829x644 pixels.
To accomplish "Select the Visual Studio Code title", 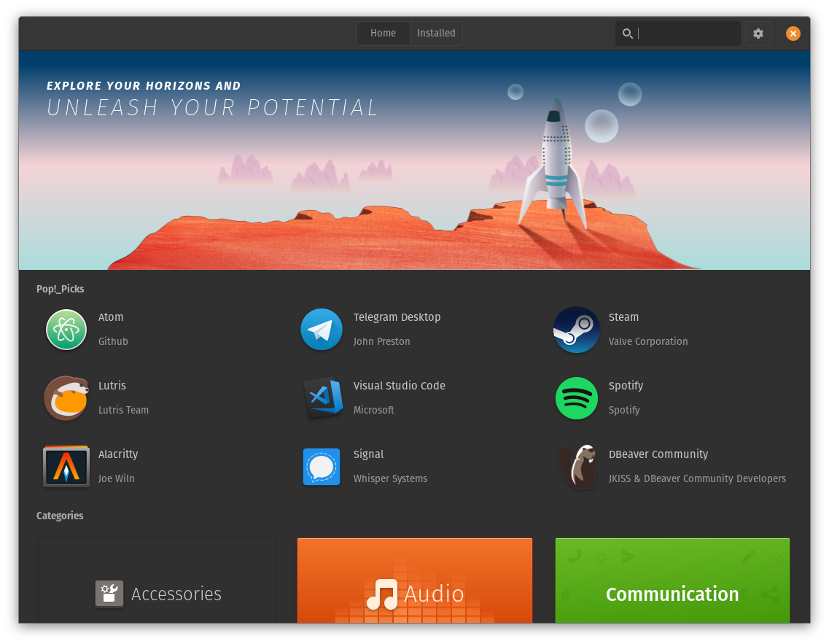I will [399, 385].
